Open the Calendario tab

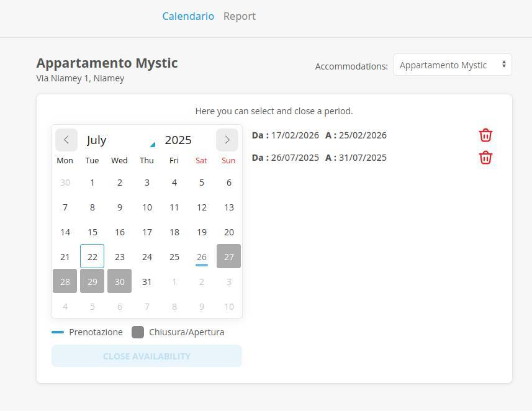tap(188, 16)
